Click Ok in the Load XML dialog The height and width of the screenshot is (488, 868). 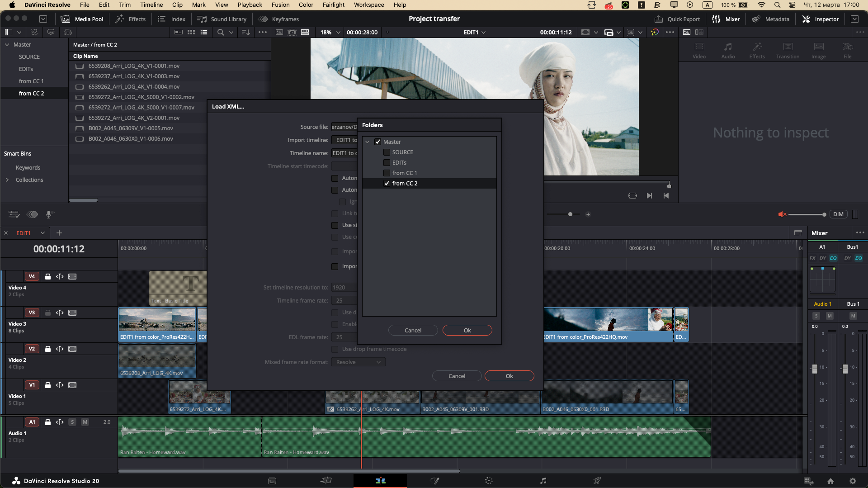click(509, 376)
